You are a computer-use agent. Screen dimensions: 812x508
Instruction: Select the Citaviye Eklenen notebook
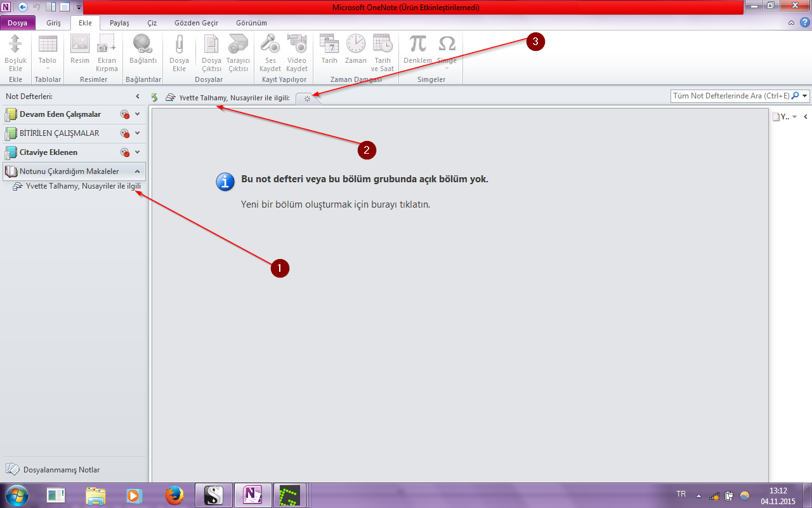pos(49,152)
